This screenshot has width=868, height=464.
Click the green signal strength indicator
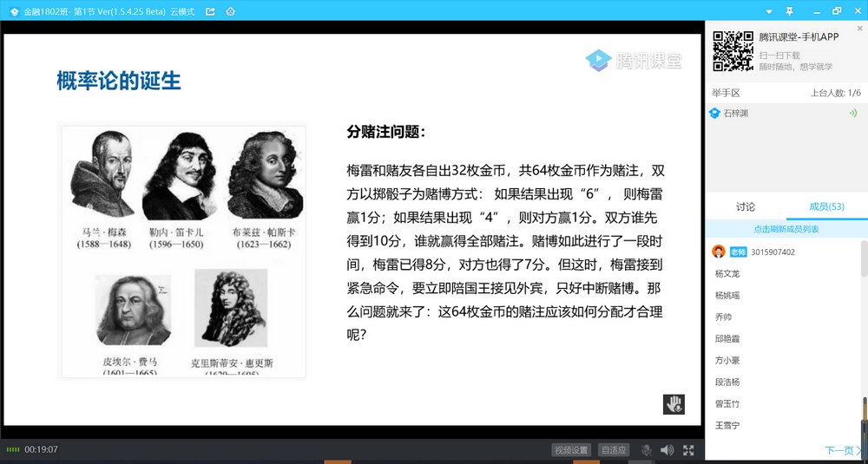[x=13, y=449]
